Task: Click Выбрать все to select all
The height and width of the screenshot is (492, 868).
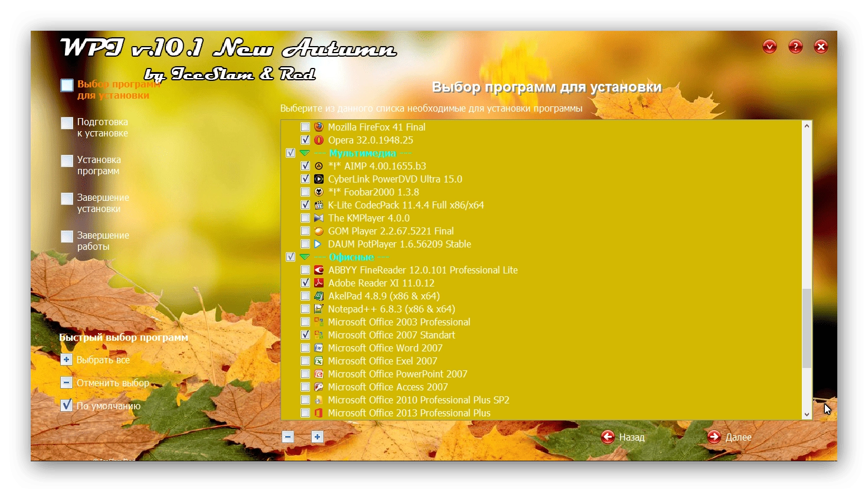Action: (103, 360)
